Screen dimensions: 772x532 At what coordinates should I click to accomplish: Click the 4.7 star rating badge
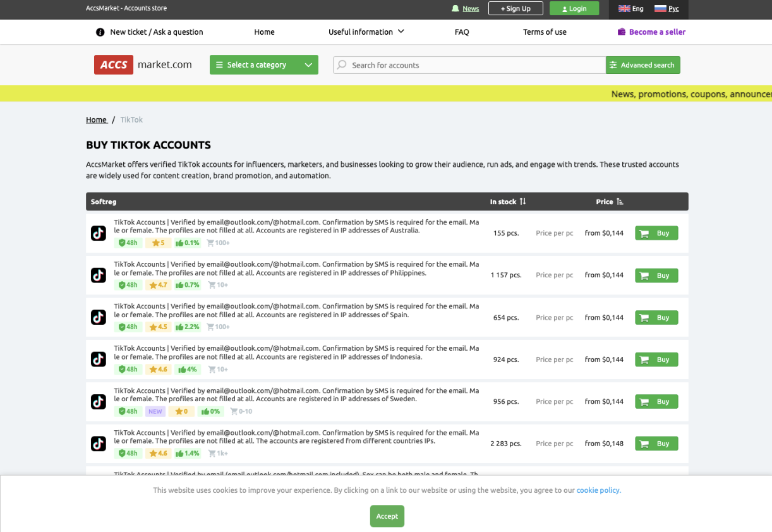pyautogui.click(x=158, y=285)
